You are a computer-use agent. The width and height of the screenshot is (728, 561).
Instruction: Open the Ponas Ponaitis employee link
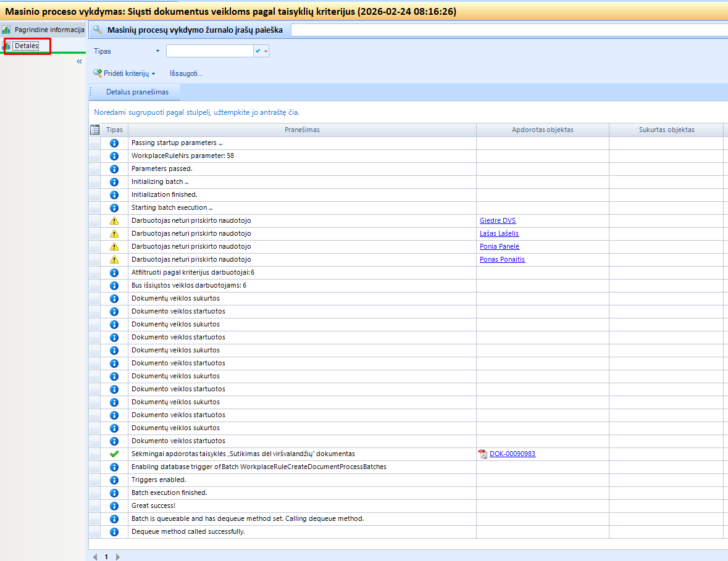tap(502, 260)
